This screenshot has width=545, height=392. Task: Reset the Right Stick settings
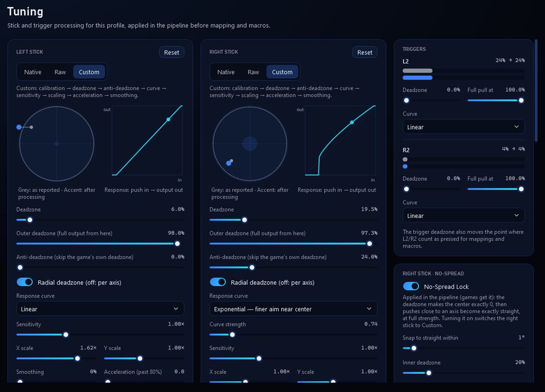[365, 52]
